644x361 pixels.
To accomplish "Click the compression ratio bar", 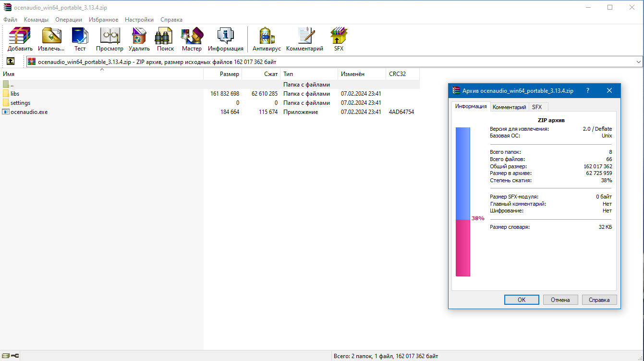I will [x=463, y=202].
